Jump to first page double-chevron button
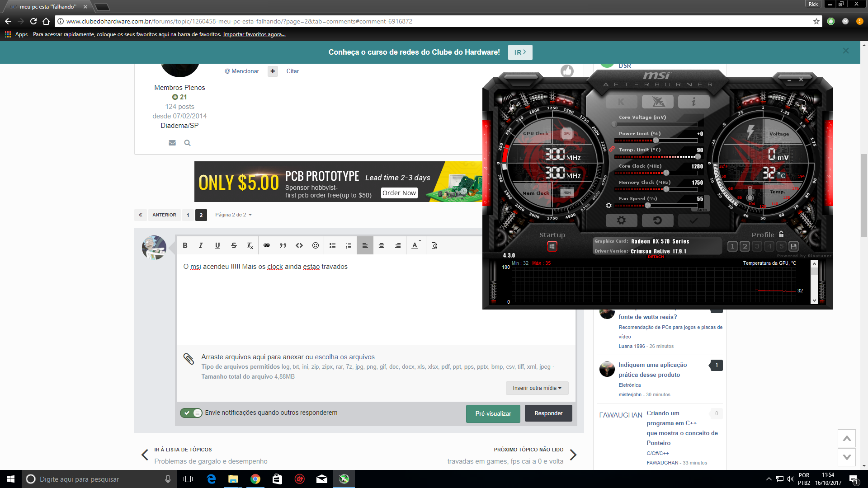 141,215
